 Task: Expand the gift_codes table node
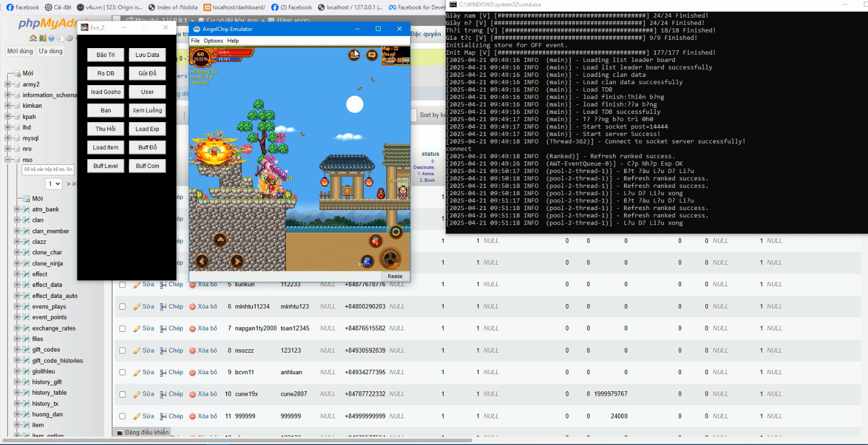[17, 349]
